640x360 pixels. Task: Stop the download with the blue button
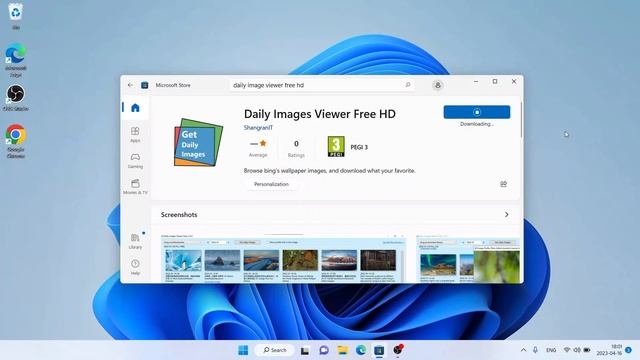coord(477,112)
